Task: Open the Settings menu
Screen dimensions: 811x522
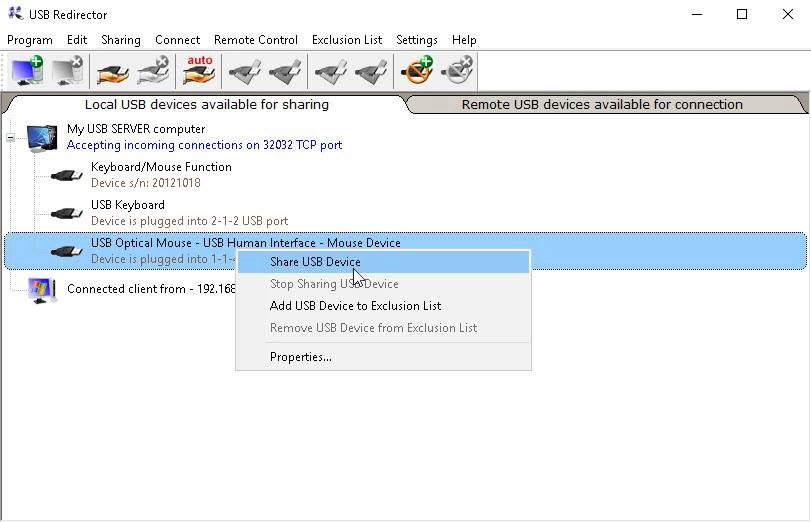Action: [417, 40]
